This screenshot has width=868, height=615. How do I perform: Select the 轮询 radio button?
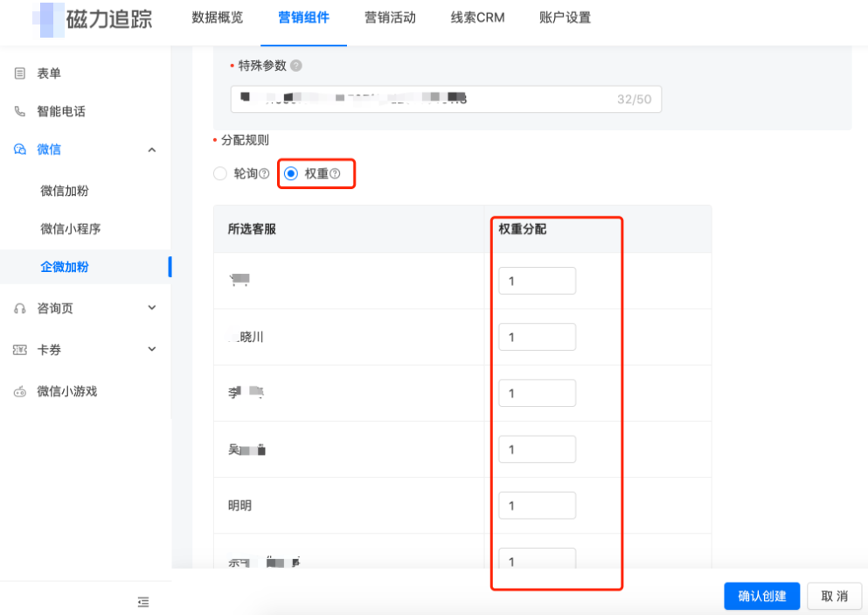(x=219, y=173)
